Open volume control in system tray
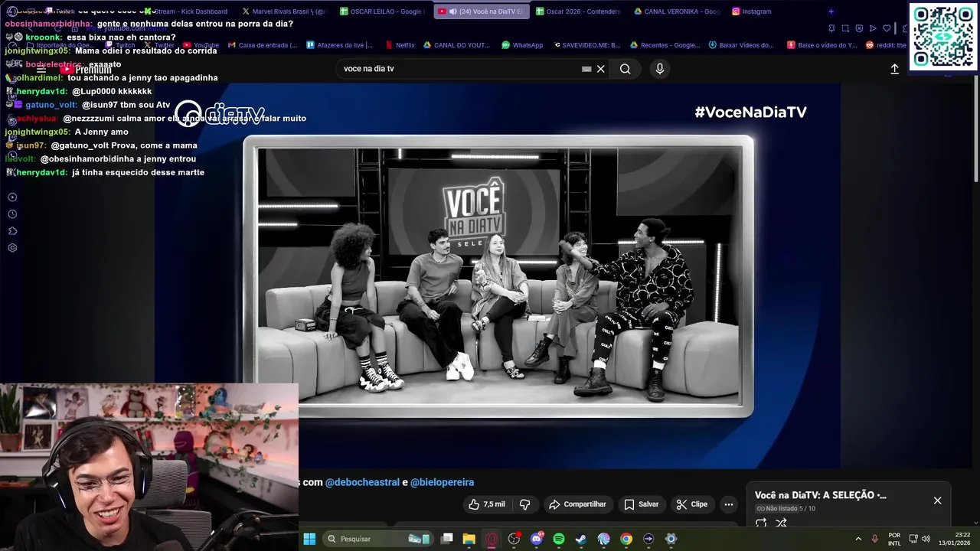980x551 pixels. coord(926,539)
